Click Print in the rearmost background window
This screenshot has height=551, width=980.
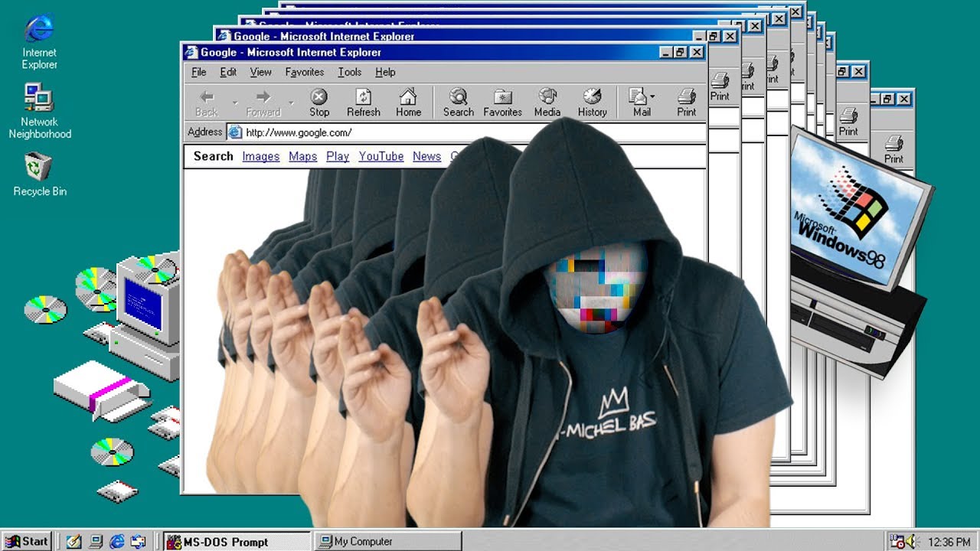(893, 149)
